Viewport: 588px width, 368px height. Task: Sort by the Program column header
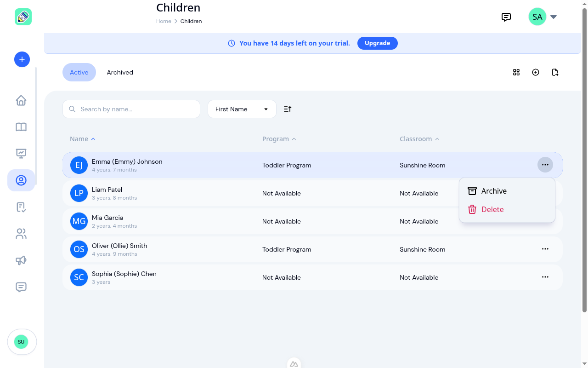279,139
